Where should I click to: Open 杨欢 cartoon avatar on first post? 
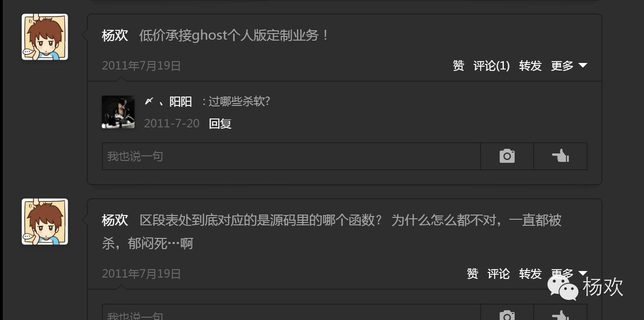click(45, 37)
